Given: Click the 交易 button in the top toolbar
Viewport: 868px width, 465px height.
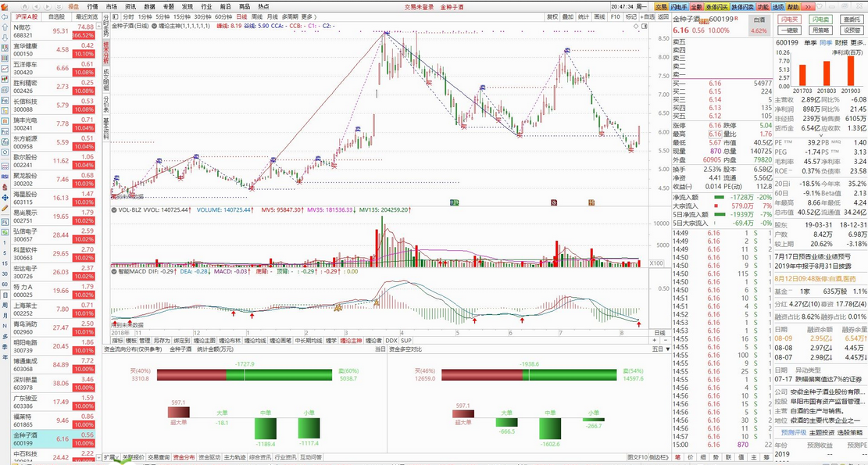Looking at the screenshot, I should [661, 6].
